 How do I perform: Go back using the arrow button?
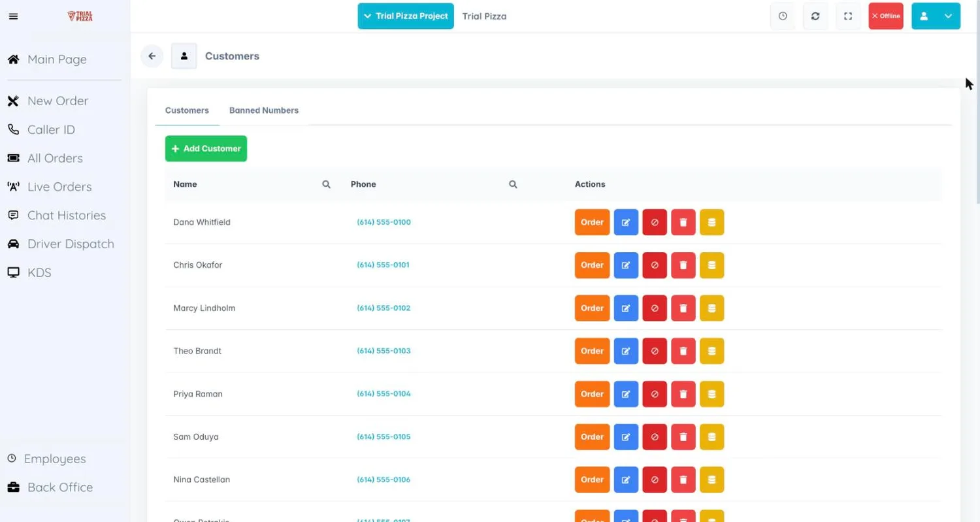[152, 56]
